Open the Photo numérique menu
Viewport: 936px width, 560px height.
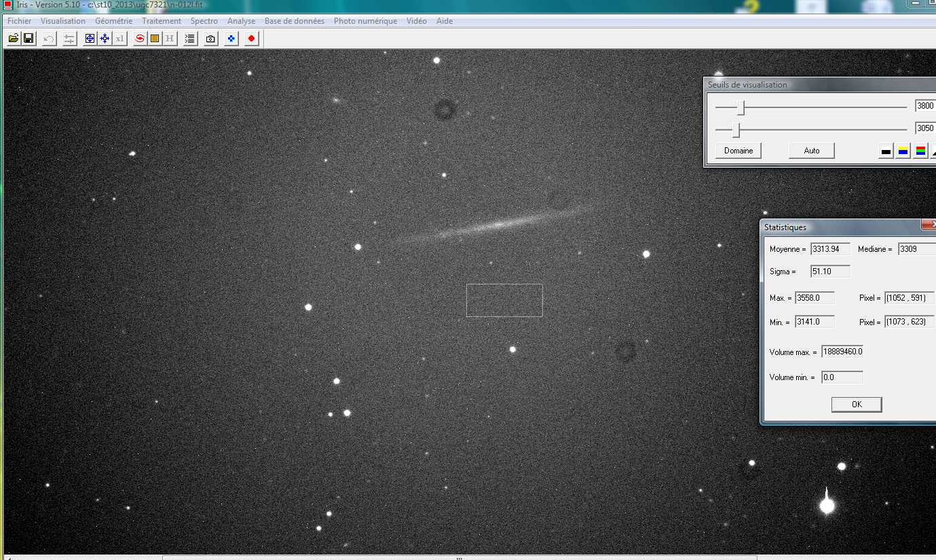click(365, 21)
